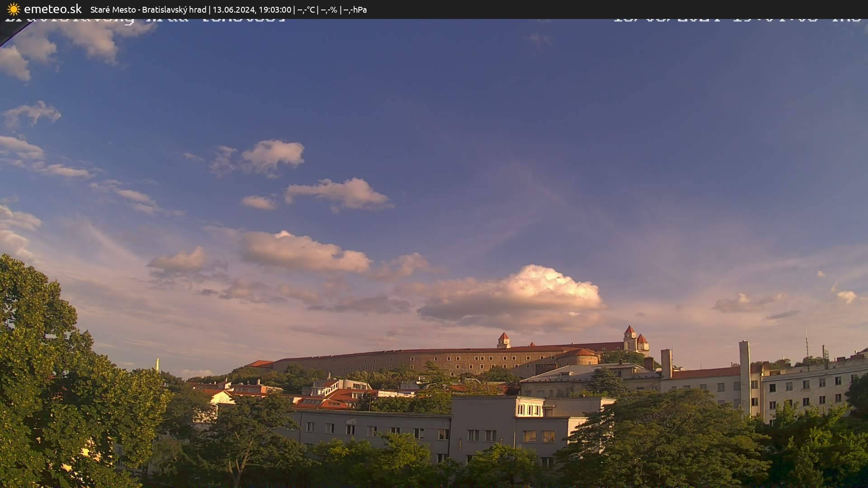Toggle the camera title overlay at top left
Screen dimensions: 868x488
coord(145,18)
